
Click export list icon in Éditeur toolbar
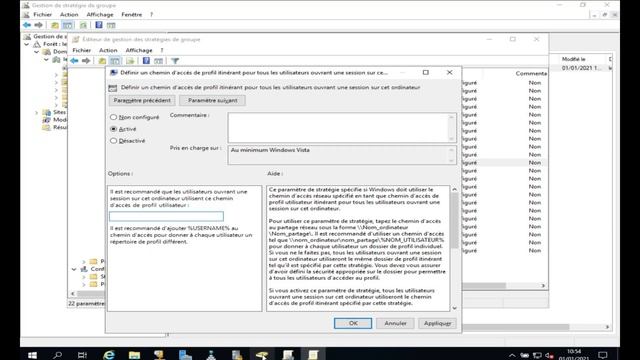(130, 61)
